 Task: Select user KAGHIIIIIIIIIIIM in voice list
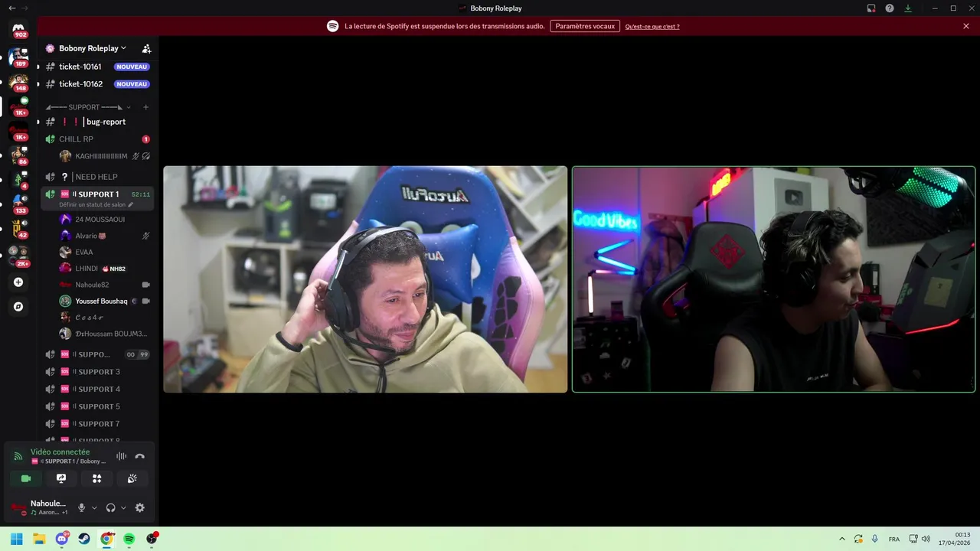[x=105, y=156]
